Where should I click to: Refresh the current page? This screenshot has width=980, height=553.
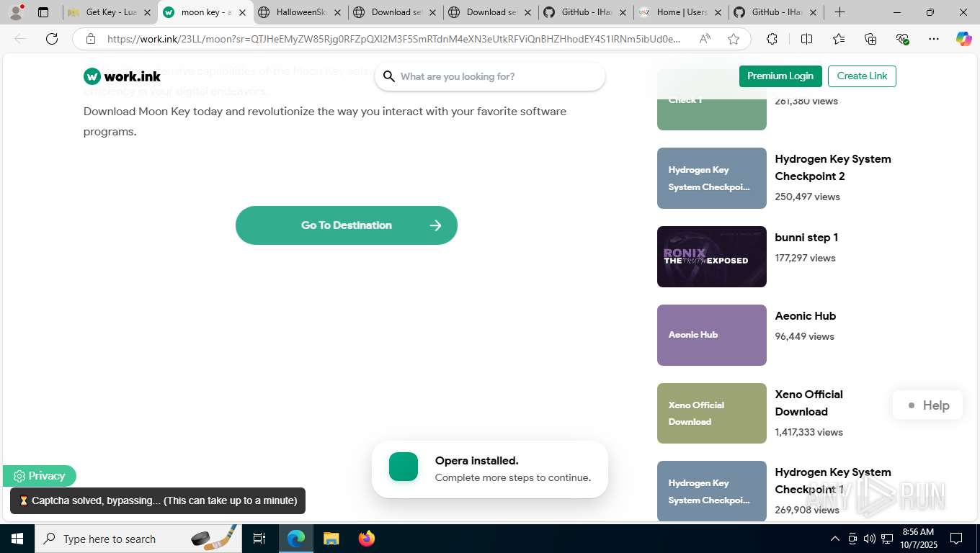pyautogui.click(x=52, y=39)
